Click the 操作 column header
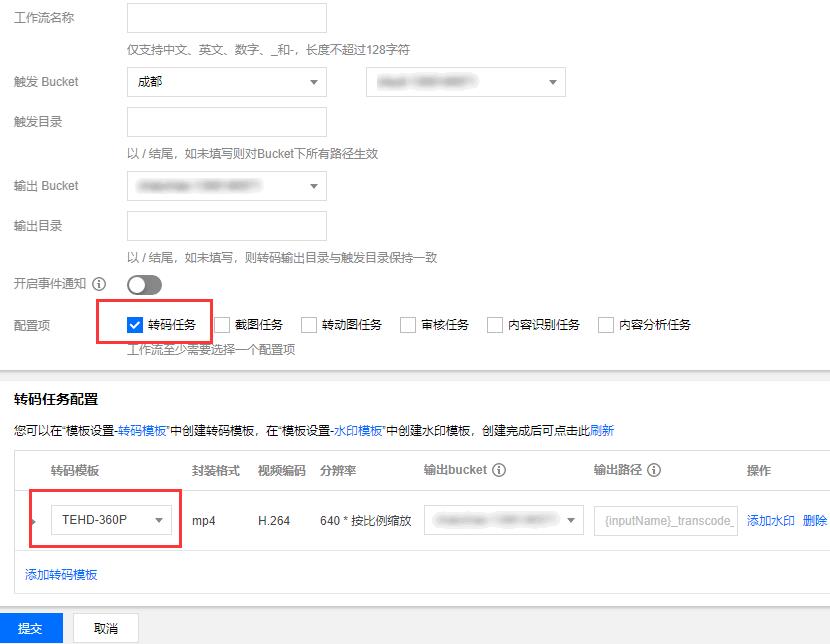 [759, 470]
